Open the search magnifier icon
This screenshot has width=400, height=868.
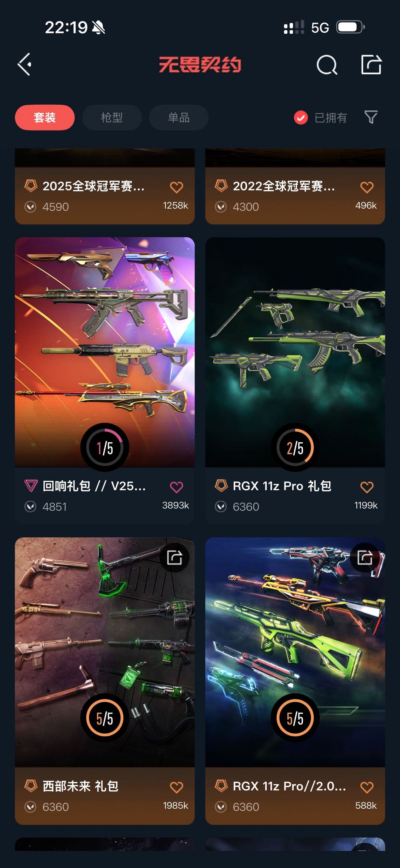coord(327,65)
